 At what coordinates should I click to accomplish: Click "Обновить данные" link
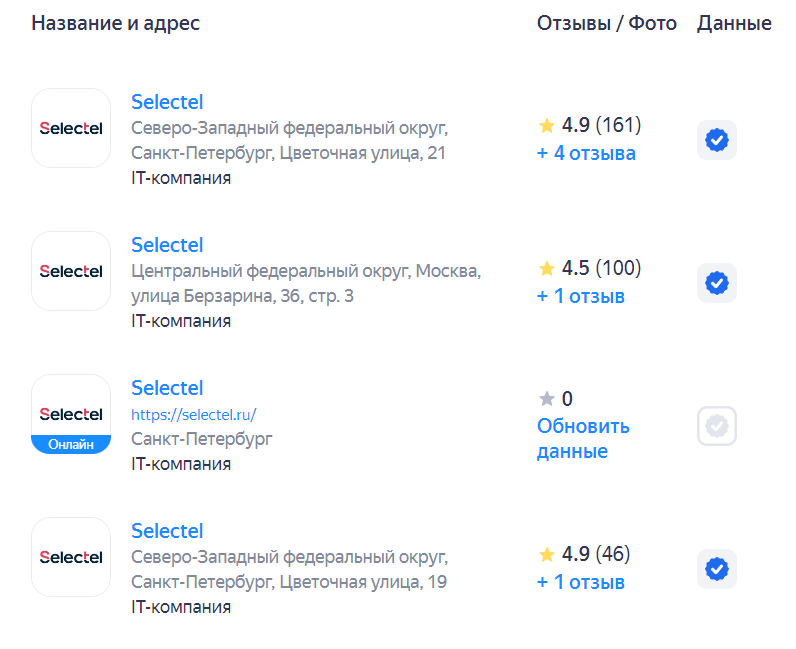coord(583,438)
